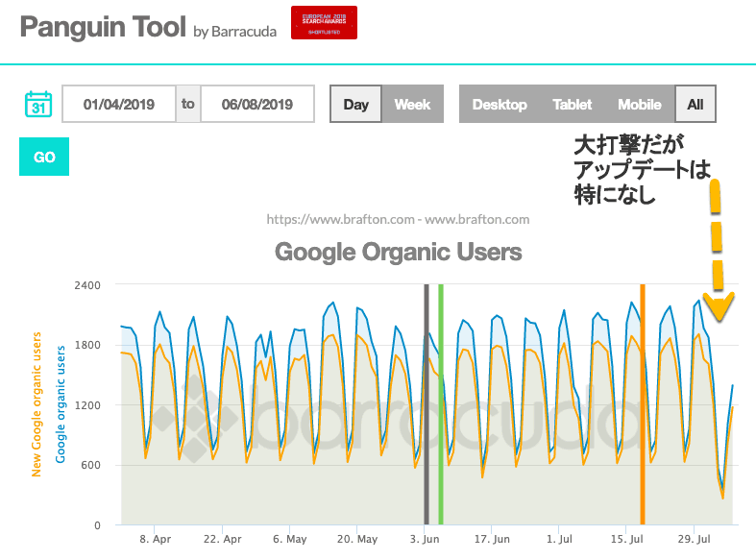
Task: Open the calendar date picker icon
Action: pos(38,104)
